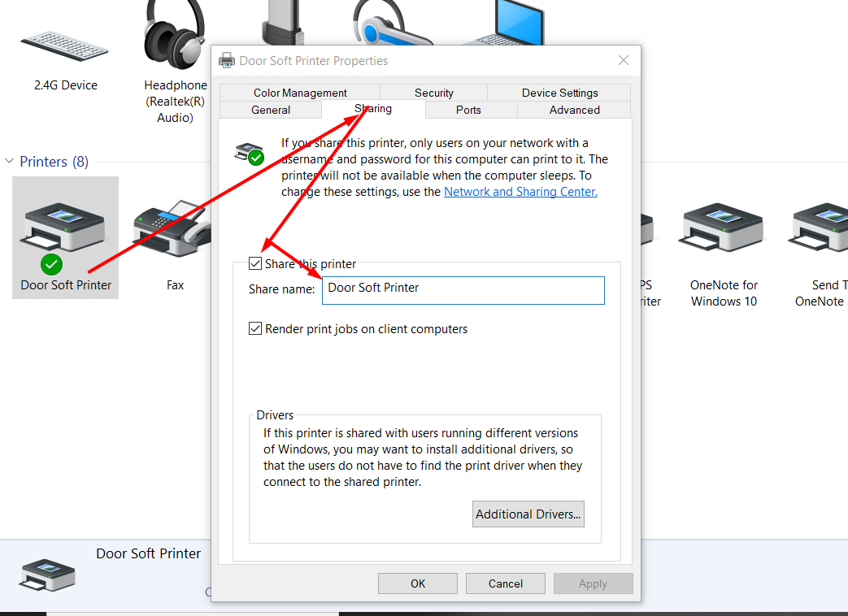Click into the Share name text field

click(463, 290)
